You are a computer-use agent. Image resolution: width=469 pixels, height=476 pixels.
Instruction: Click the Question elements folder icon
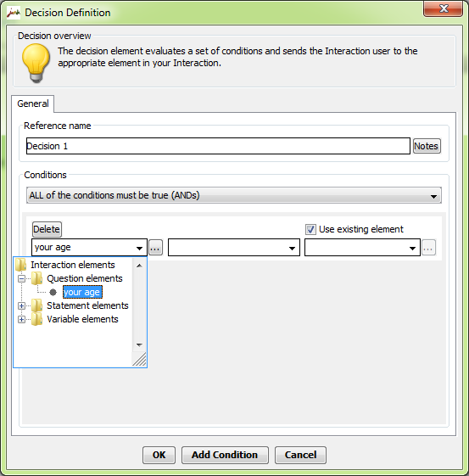click(37, 278)
